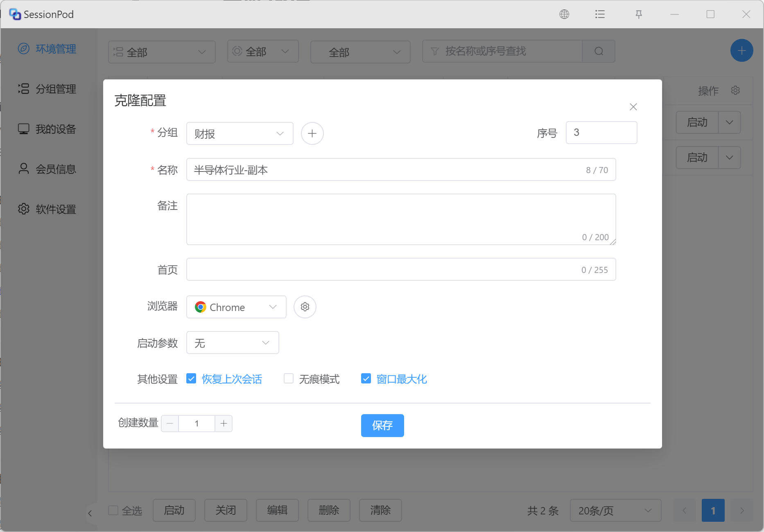Viewport: 764px width, 532px height.
Task: Click the bottom 删除 button
Action: tap(329, 510)
